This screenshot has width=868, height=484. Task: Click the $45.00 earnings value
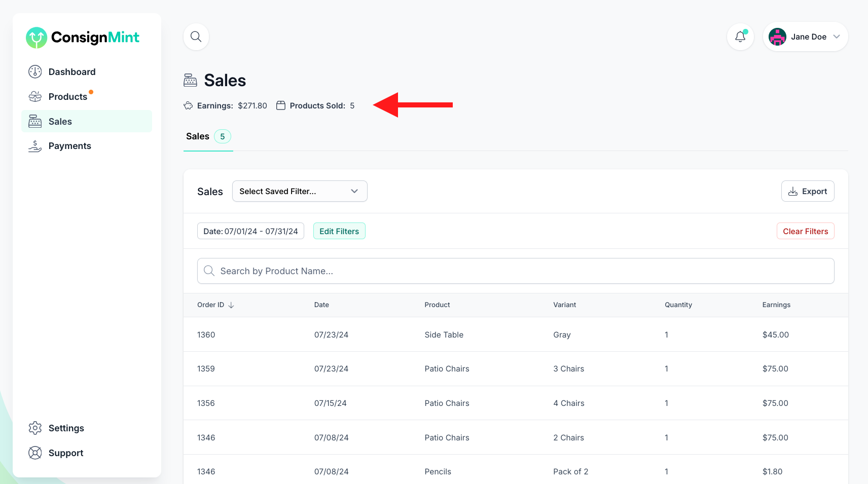pos(776,334)
